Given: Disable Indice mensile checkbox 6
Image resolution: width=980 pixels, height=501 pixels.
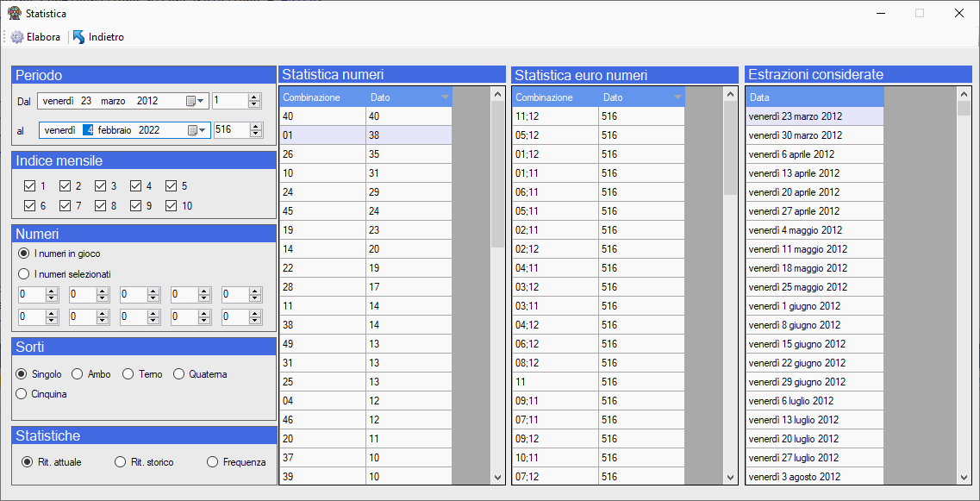Looking at the screenshot, I should tap(28, 205).
